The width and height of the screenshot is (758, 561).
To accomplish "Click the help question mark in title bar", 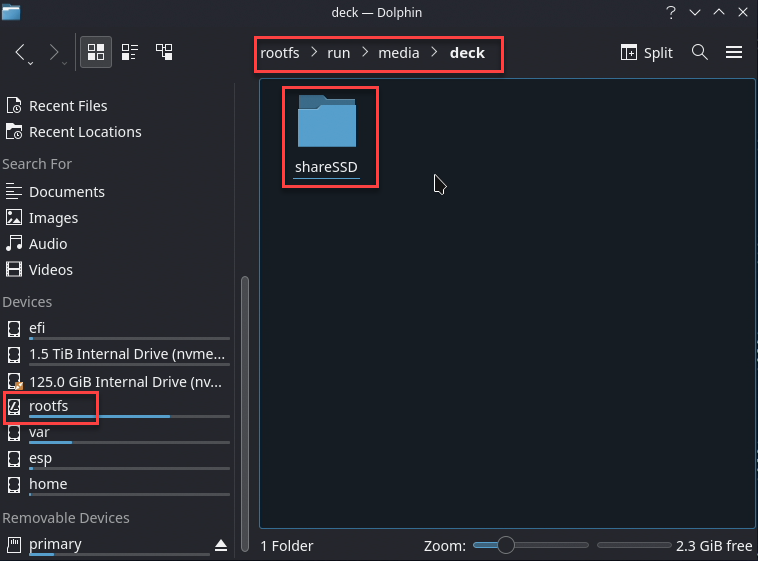I will tap(671, 12).
